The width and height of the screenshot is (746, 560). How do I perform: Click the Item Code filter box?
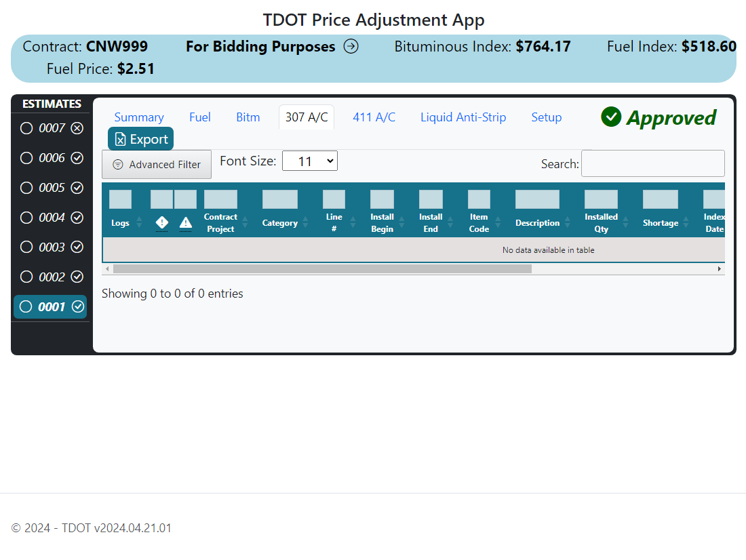479,199
